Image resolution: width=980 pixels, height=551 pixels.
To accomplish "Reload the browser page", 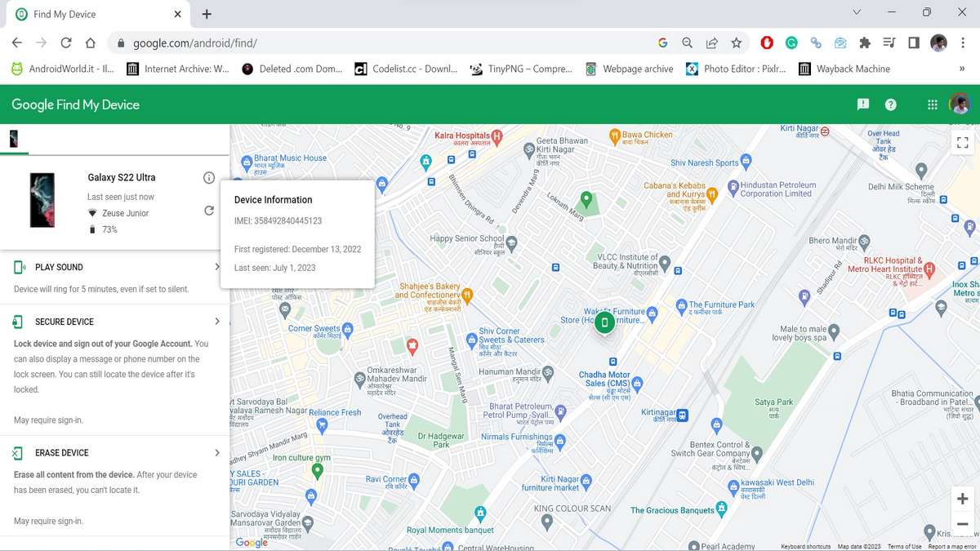I will [x=66, y=42].
